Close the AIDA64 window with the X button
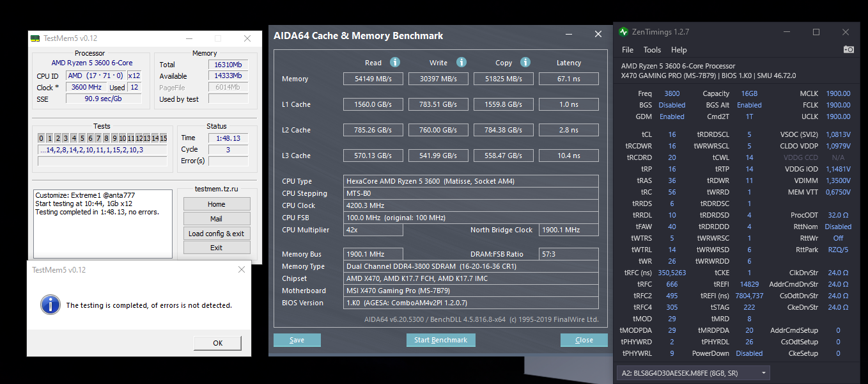Viewport: 868px width, 384px height. (598, 34)
